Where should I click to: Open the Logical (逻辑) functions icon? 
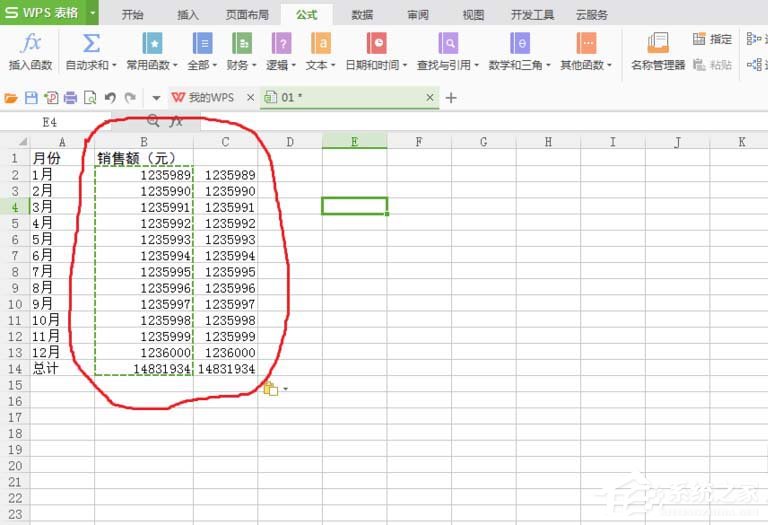tap(282, 43)
